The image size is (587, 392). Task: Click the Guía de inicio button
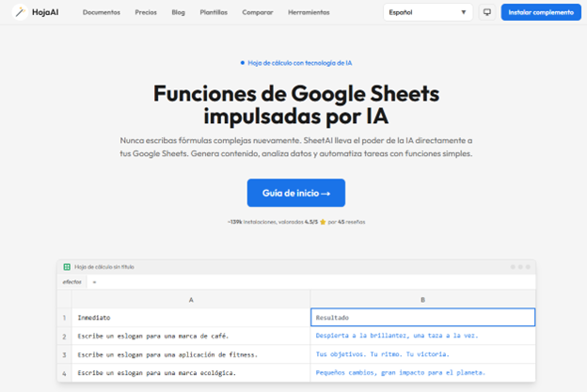point(296,193)
